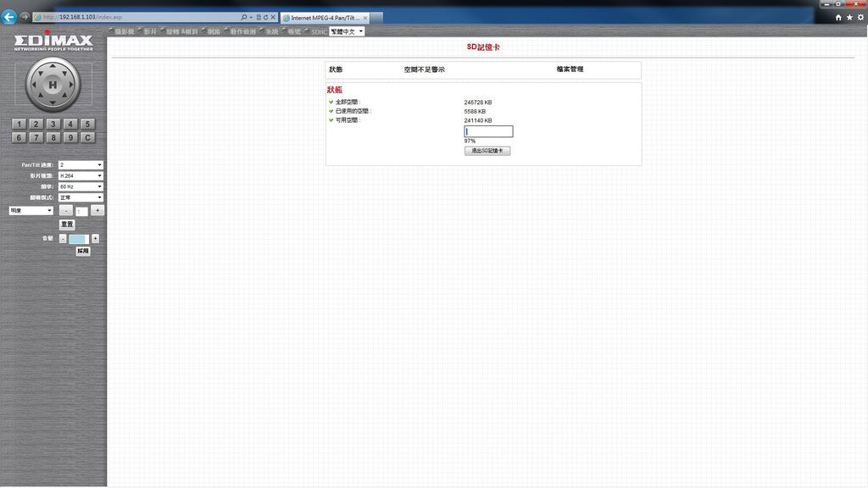Click the refresh icon in the address bar

point(265,17)
